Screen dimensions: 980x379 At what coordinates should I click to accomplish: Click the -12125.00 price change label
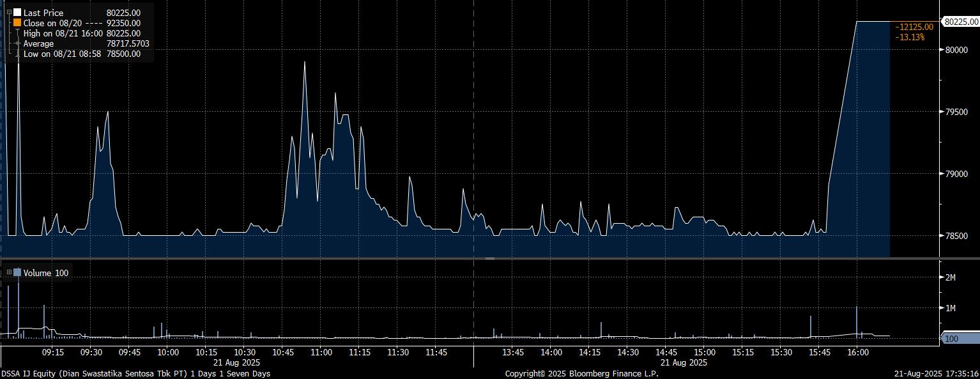[x=914, y=27]
